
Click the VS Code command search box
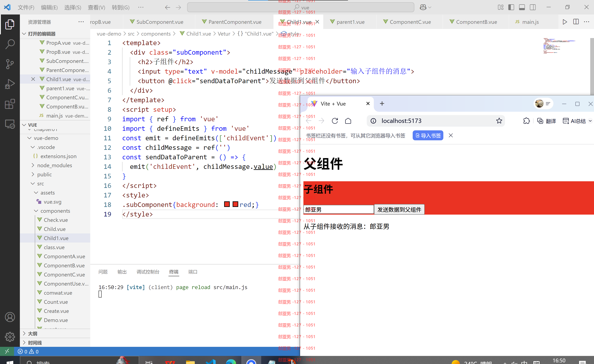301,7
